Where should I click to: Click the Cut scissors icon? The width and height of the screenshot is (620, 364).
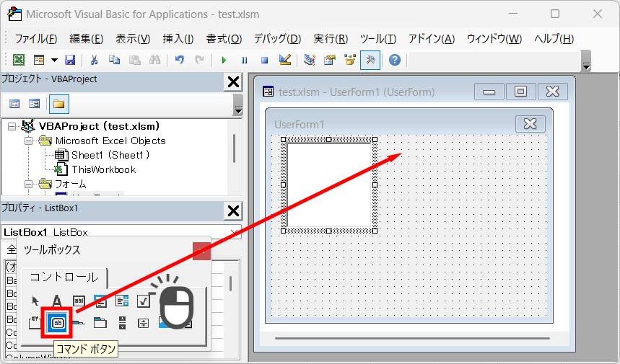(94, 60)
